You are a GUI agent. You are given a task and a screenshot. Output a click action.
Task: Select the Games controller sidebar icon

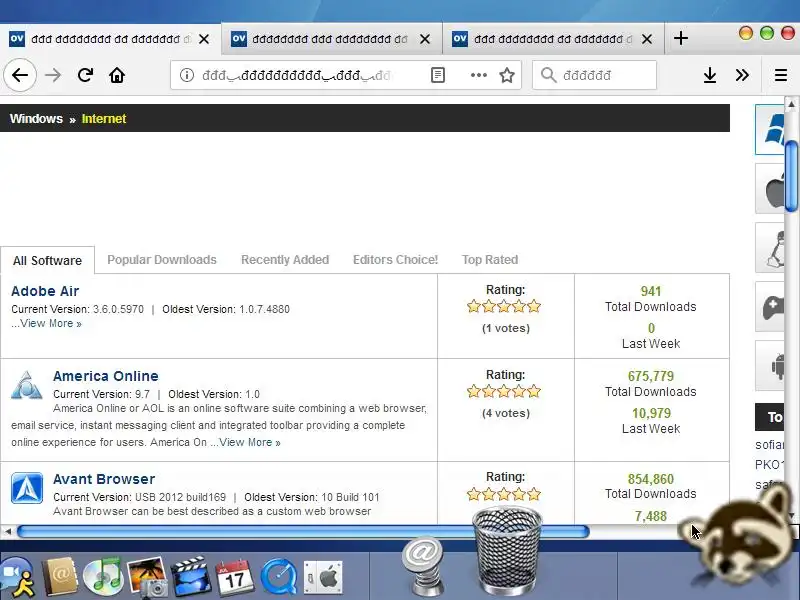(x=770, y=307)
